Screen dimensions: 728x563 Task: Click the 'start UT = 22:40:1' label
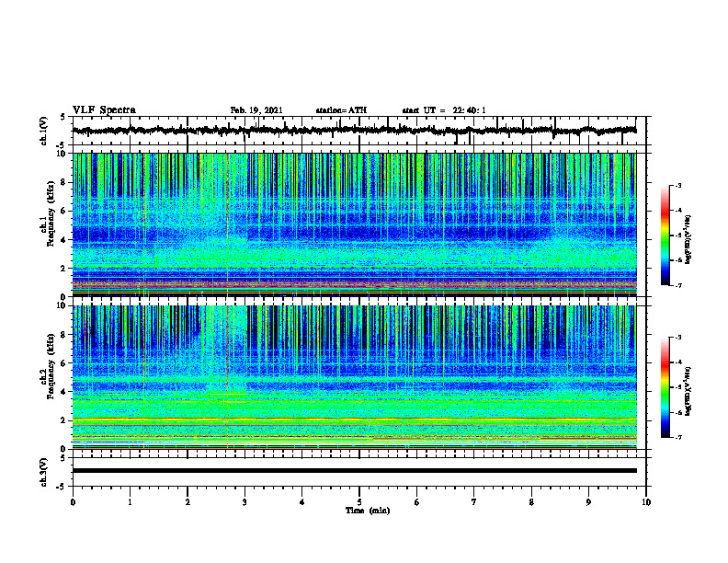point(444,110)
